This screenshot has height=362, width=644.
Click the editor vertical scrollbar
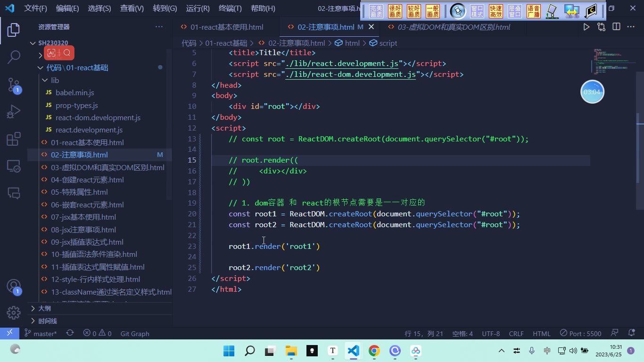point(640,141)
